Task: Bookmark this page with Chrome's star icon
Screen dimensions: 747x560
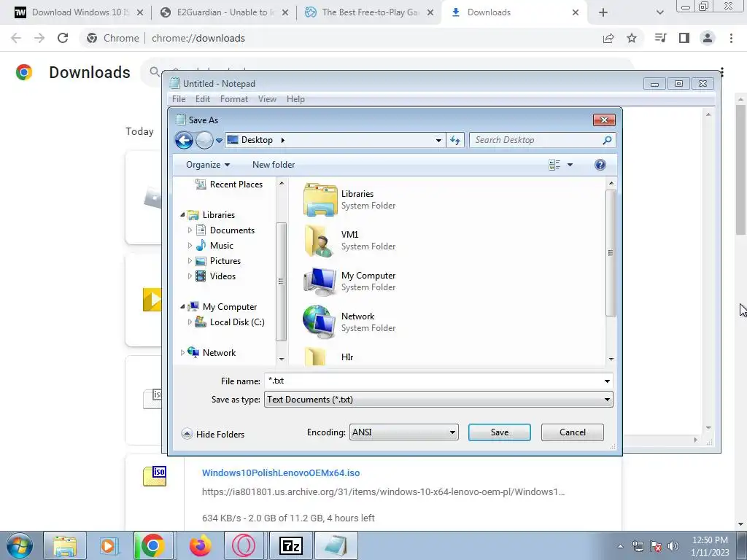Action: 632,38
